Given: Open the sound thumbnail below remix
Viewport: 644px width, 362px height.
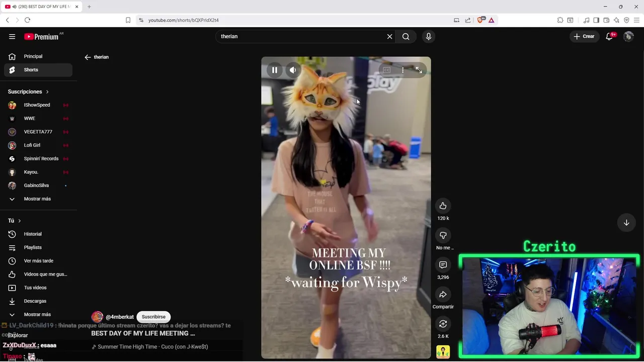Looking at the screenshot, I should [443, 352].
